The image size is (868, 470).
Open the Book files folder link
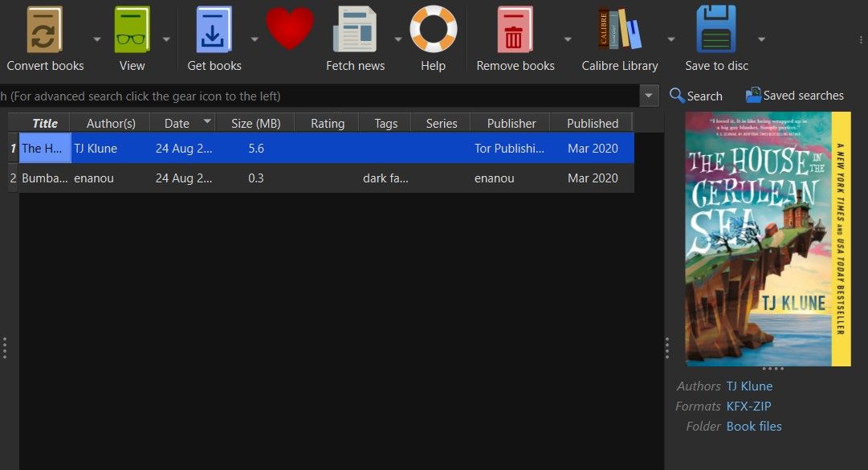[x=753, y=426]
